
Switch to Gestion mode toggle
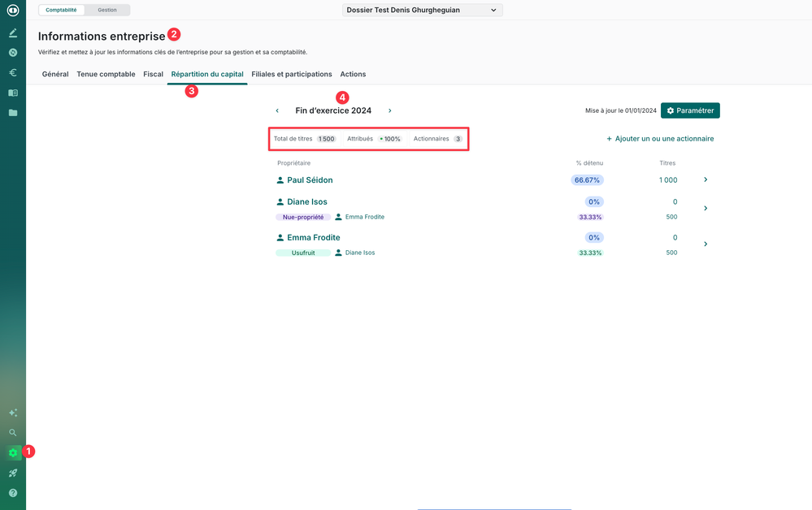tap(107, 10)
